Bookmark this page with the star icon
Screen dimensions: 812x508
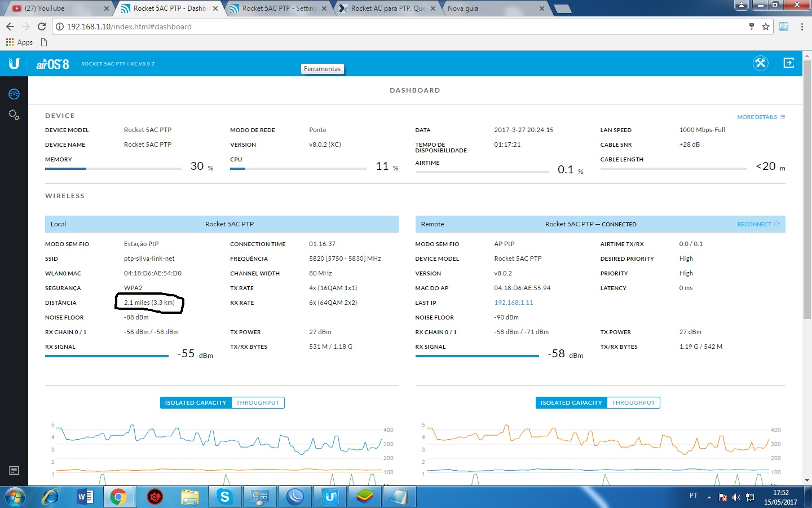[x=766, y=27]
